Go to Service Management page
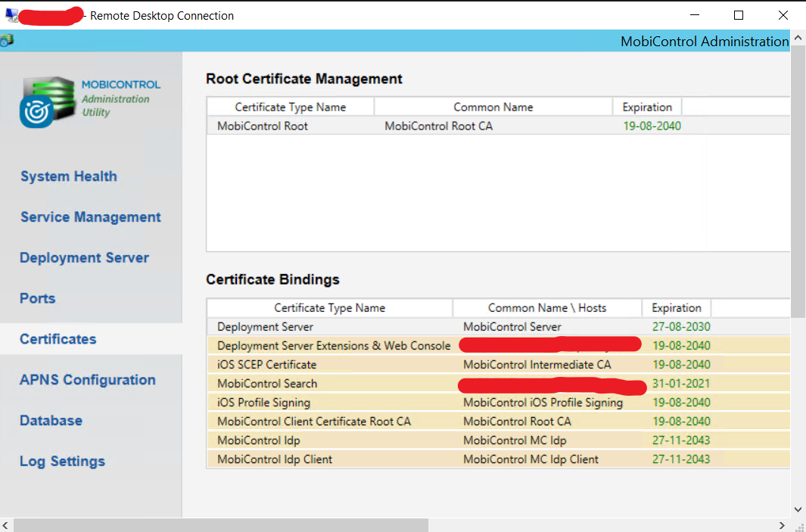Viewport: 806px width, 532px height. (91, 217)
